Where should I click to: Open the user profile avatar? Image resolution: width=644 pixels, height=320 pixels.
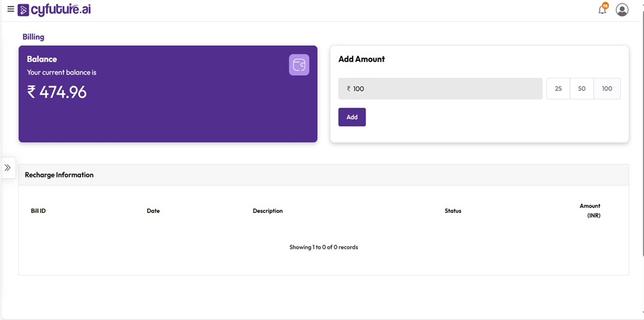coord(622,10)
